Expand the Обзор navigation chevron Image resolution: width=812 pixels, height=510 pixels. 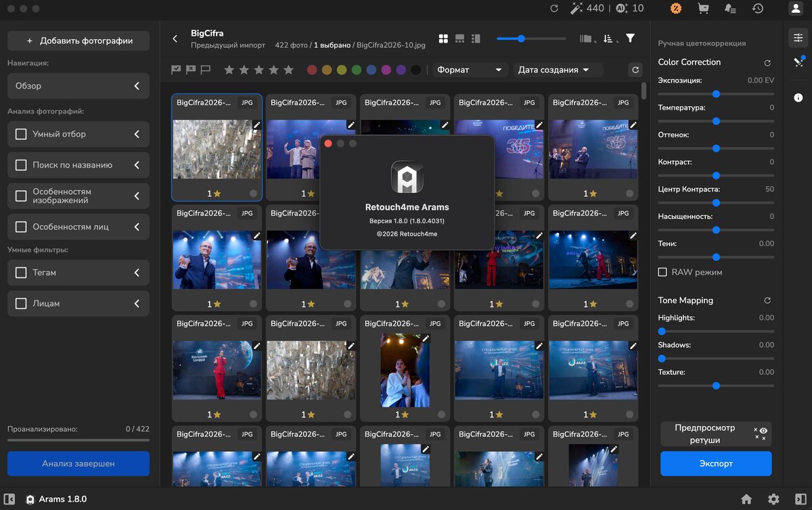pos(137,86)
